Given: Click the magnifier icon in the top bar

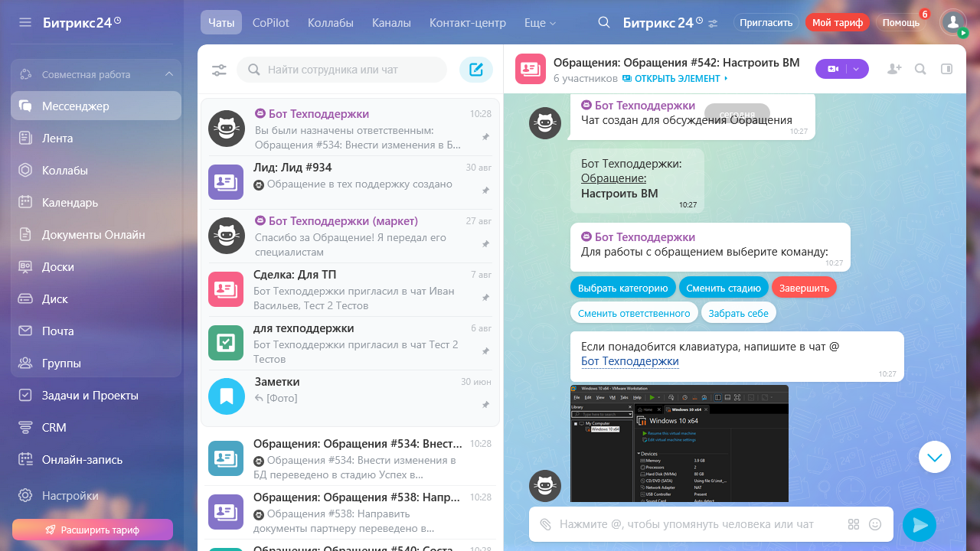Looking at the screenshot, I should pos(604,22).
